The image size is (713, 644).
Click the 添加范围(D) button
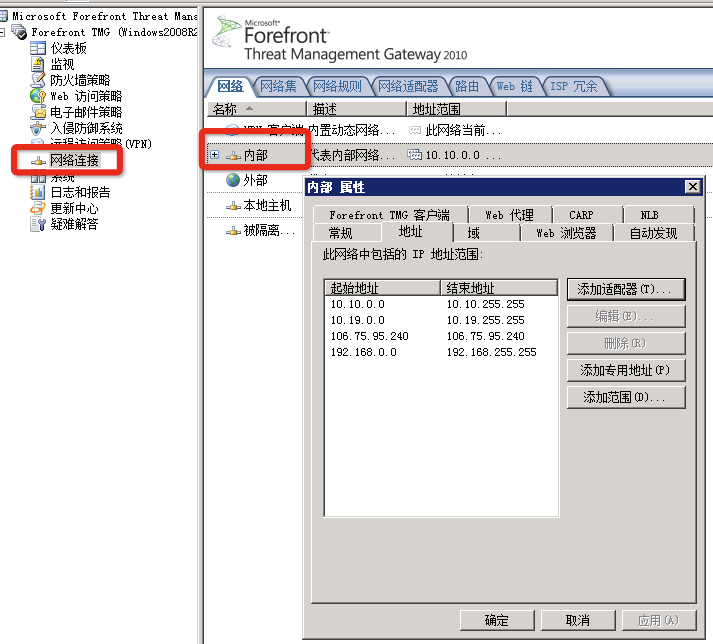click(626, 397)
